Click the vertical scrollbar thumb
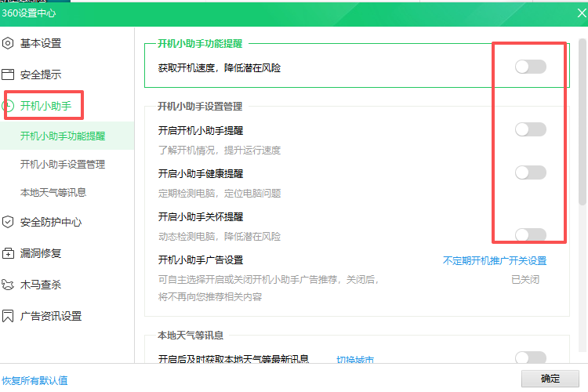 [582, 122]
